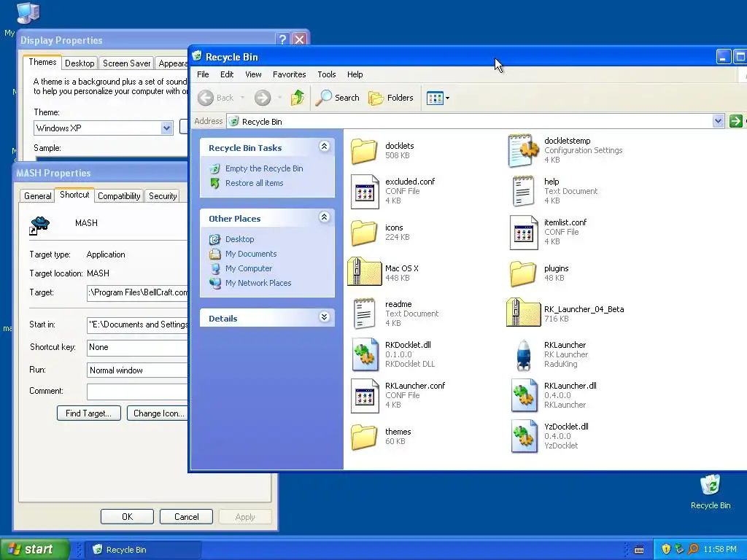Click the Start button on taskbar
Viewport: 747px width, 560px height.
34,550
